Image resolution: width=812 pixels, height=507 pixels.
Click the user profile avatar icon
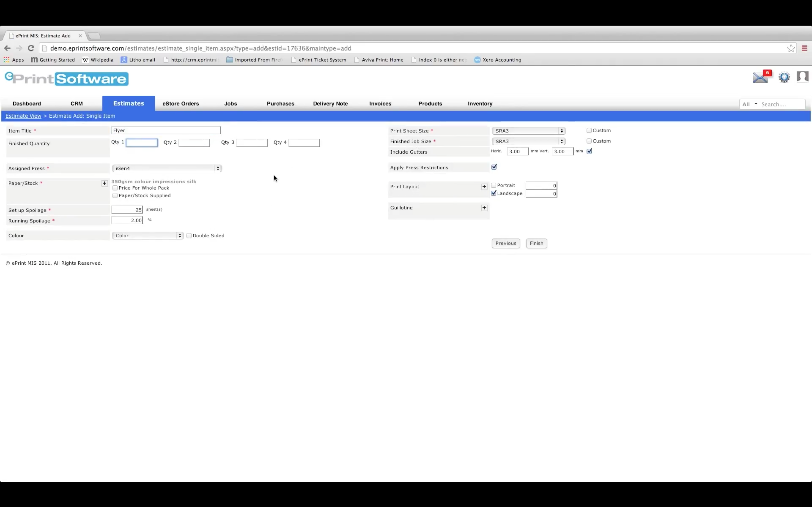click(802, 77)
